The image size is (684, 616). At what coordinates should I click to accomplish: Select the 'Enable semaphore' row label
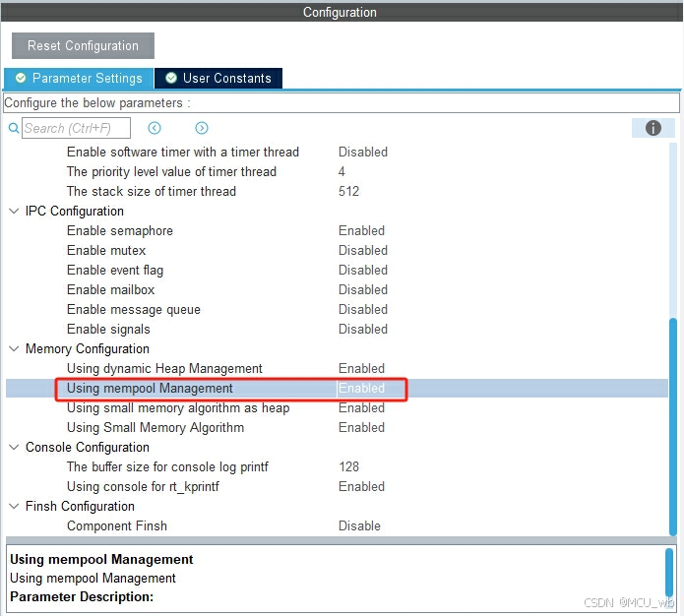click(120, 231)
